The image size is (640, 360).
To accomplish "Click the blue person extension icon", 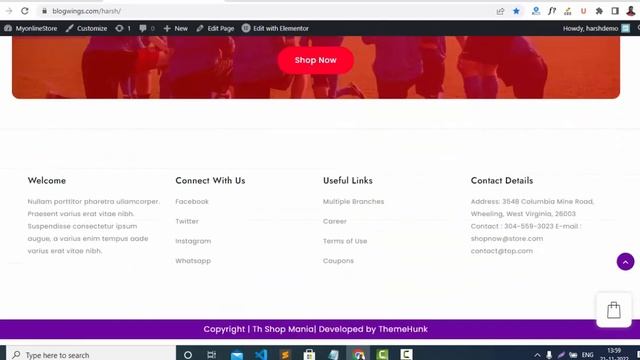I will point(536,11).
